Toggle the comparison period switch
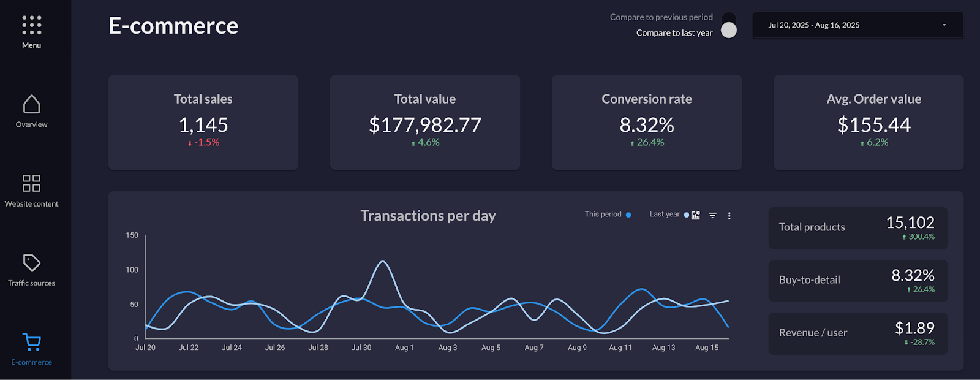 coord(729,25)
